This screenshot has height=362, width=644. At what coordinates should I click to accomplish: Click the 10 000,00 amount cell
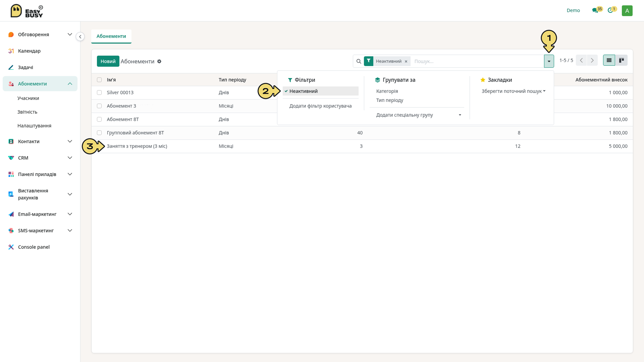point(617,106)
